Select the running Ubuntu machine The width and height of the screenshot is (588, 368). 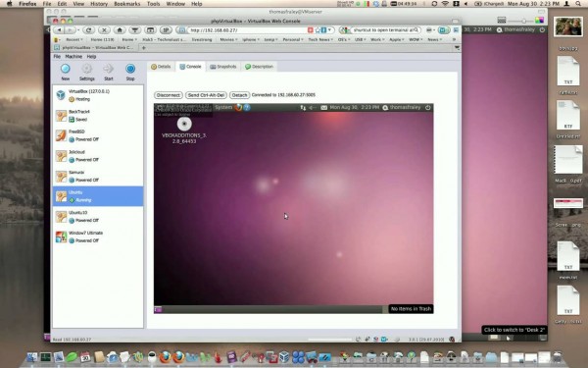point(98,196)
